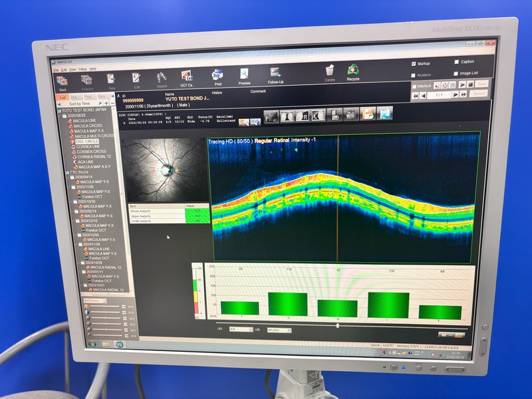Click the Delete trash icon
Screen dimensions: 532x399
329,70
